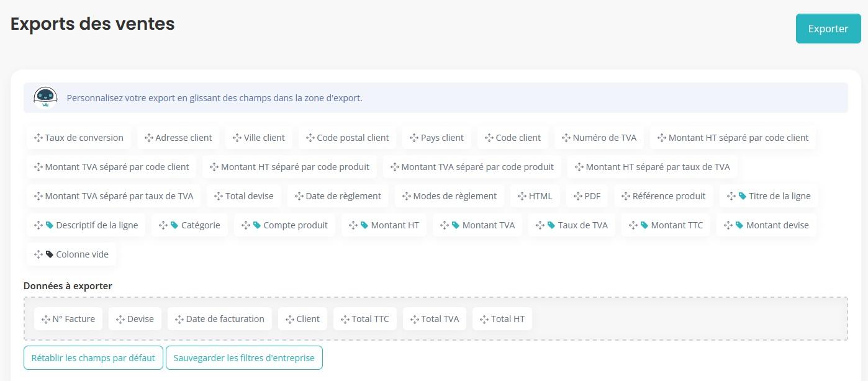The image size is (868, 381).
Task: Select Montant TVA séparé par taux de TVA
Action: tap(114, 196)
